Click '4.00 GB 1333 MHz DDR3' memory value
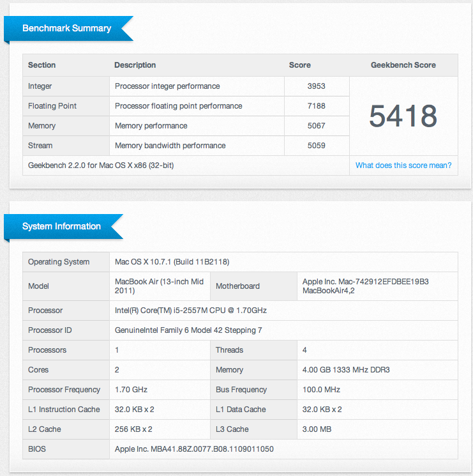The width and height of the screenshot is (473, 476). (346, 370)
